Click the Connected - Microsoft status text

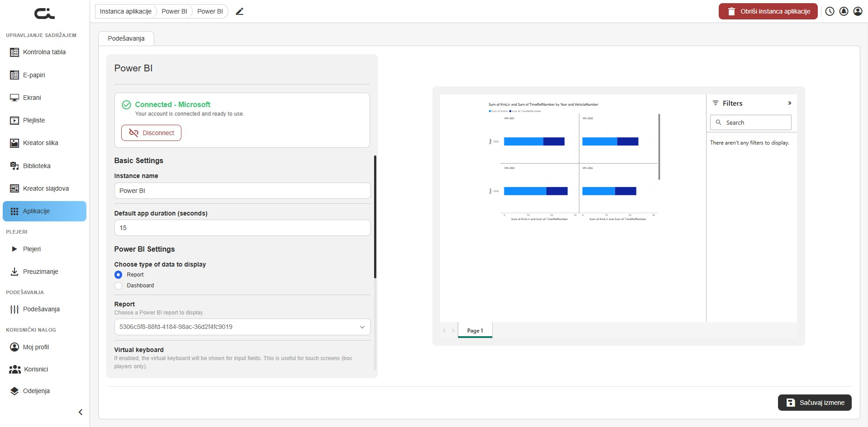coord(172,104)
